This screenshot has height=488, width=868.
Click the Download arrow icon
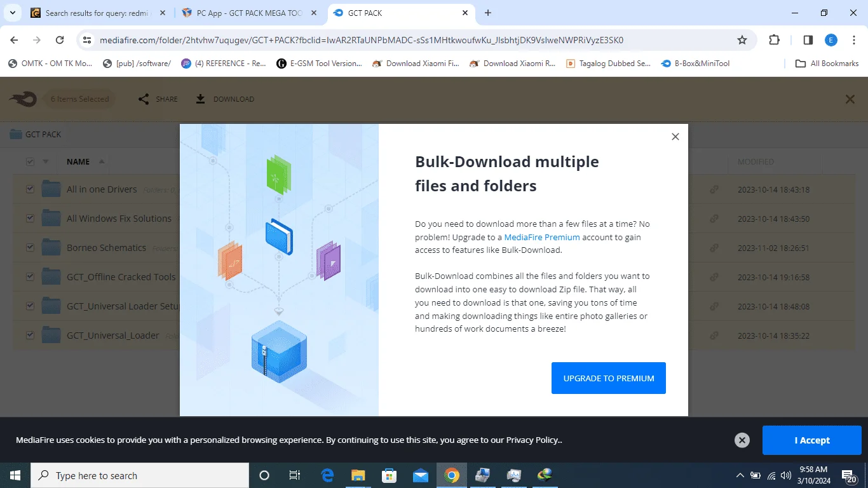click(200, 99)
